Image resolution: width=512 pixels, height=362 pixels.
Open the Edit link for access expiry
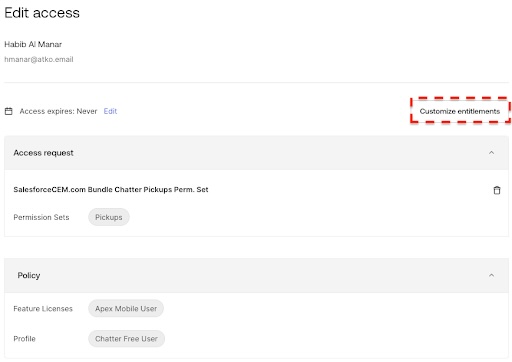[110, 111]
